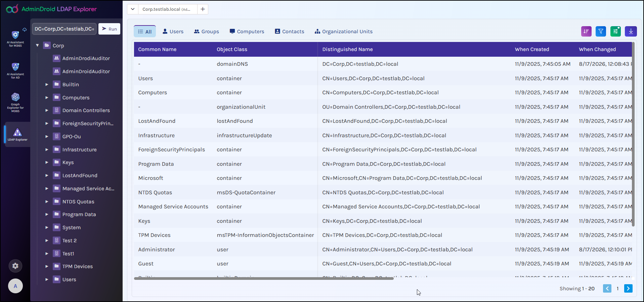Expand the Domain Controllers tree node
The image size is (644, 302).
tap(47, 110)
